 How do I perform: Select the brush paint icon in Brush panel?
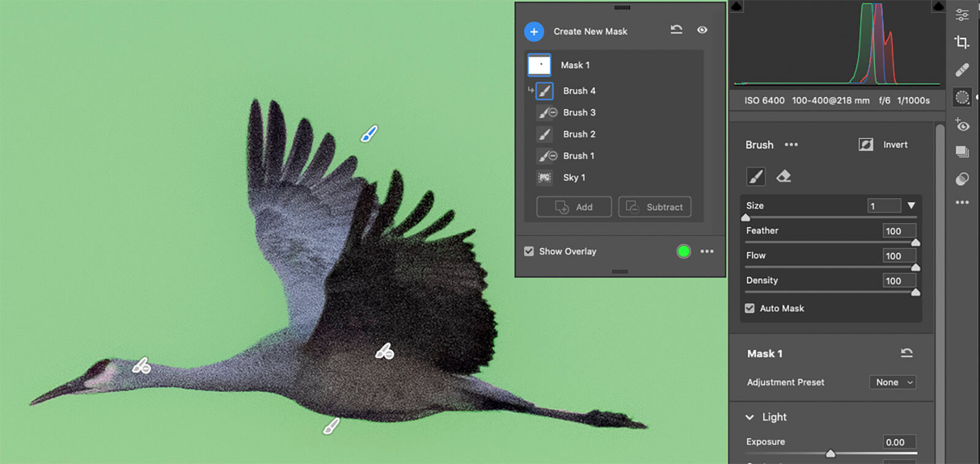pos(756,177)
